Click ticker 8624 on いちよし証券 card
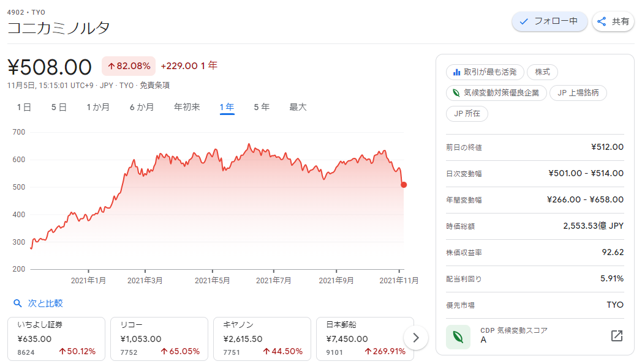 click(26, 352)
